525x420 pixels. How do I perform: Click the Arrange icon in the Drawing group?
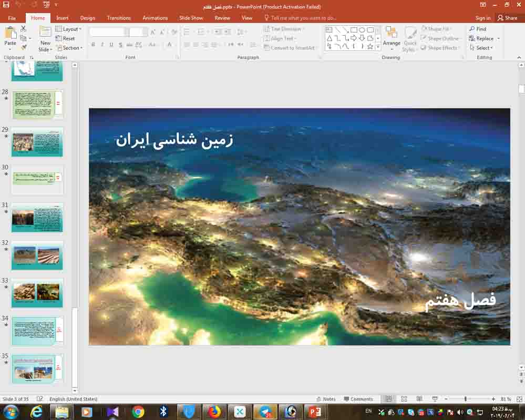(x=392, y=38)
